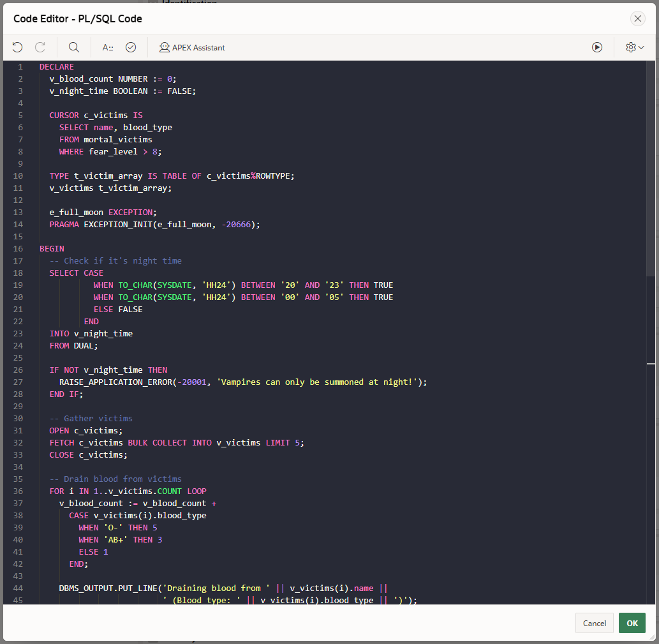Open editor settings dropdown
Screen dimensions: 659x644
[635, 47]
